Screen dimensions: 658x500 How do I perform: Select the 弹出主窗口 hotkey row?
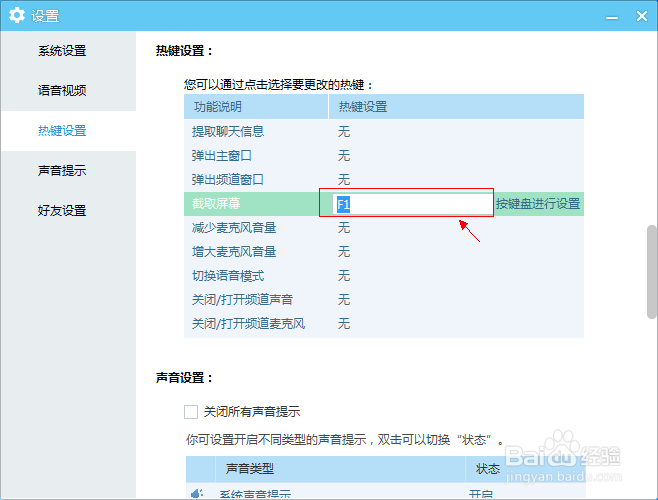click(x=384, y=156)
